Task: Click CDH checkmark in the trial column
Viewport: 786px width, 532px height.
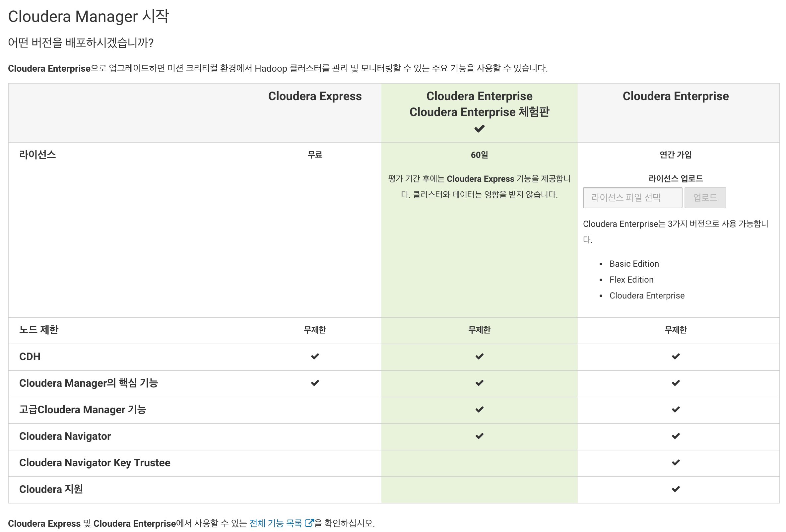Action: pyautogui.click(x=479, y=357)
